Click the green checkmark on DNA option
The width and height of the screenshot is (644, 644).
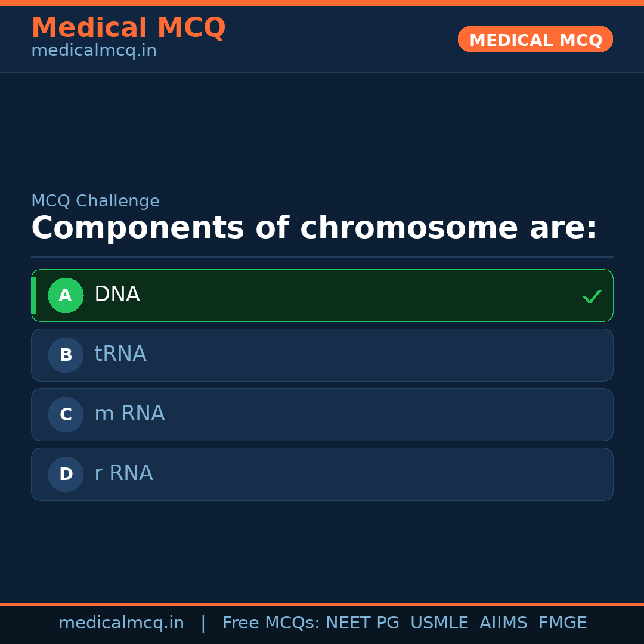592,296
